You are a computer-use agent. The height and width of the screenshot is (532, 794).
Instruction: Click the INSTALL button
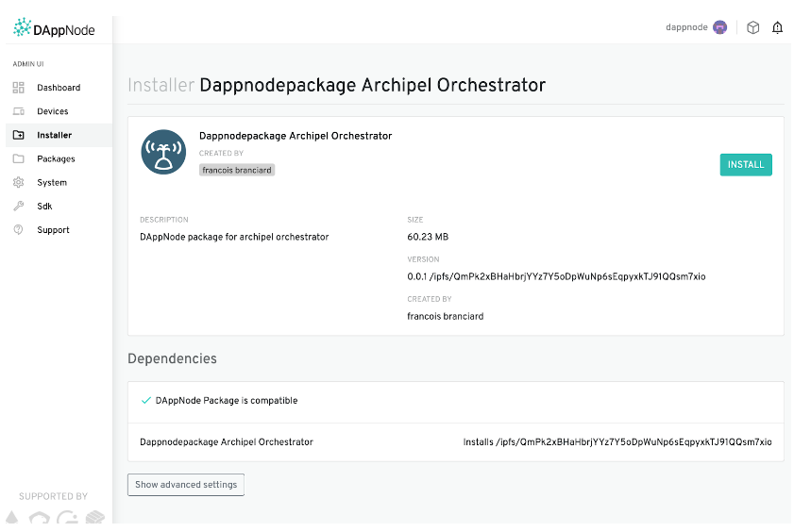pyautogui.click(x=746, y=165)
